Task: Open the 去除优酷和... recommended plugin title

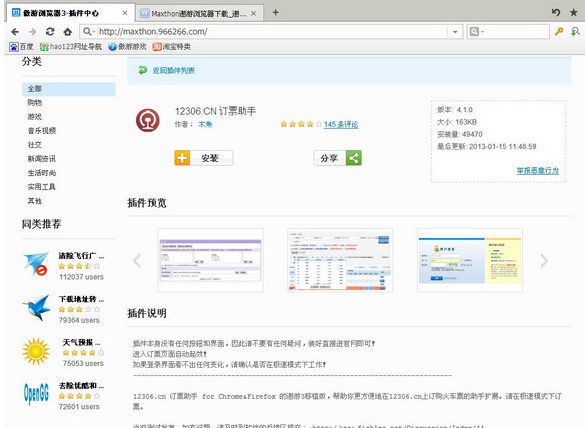Action: [x=81, y=386]
